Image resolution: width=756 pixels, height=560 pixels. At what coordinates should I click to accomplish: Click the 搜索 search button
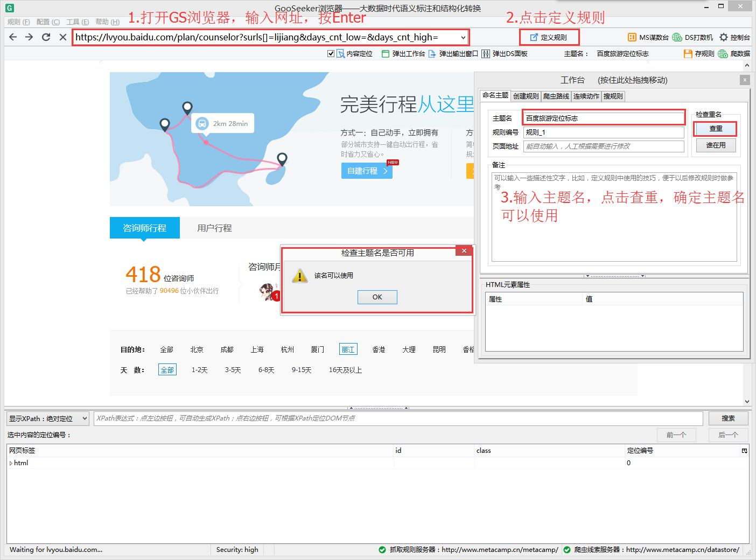(x=728, y=418)
